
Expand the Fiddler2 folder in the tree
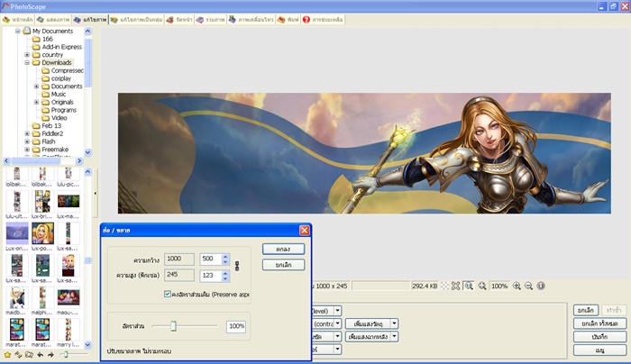tap(27, 133)
